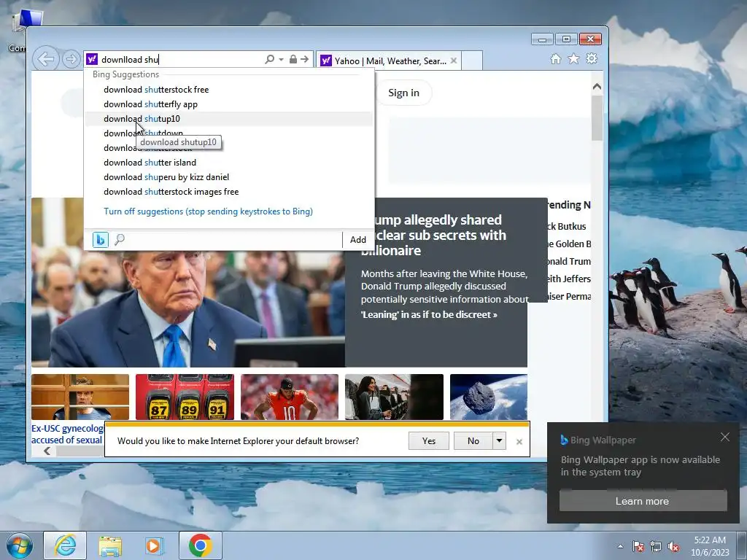Image resolution: width=747 pixels, height=560 pixels.
Task: Launch Windows Media Player from taskbar
Action: point(155,545)
